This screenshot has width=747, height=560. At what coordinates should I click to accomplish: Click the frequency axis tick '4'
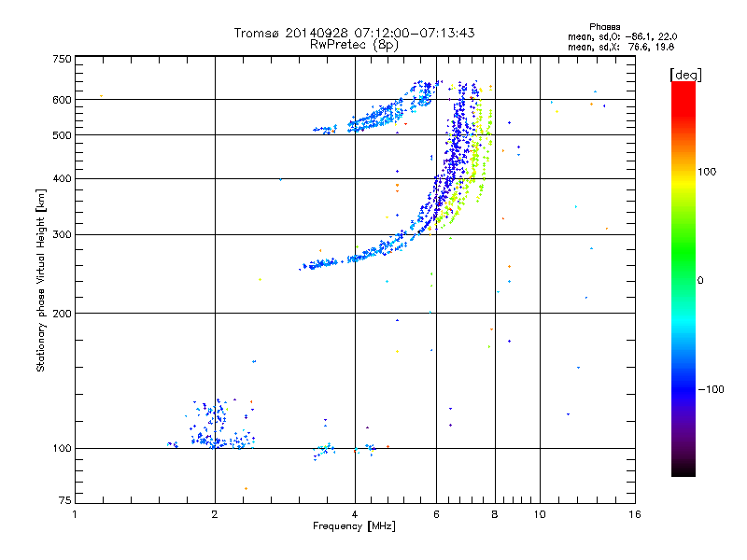[x=355, y=514]
